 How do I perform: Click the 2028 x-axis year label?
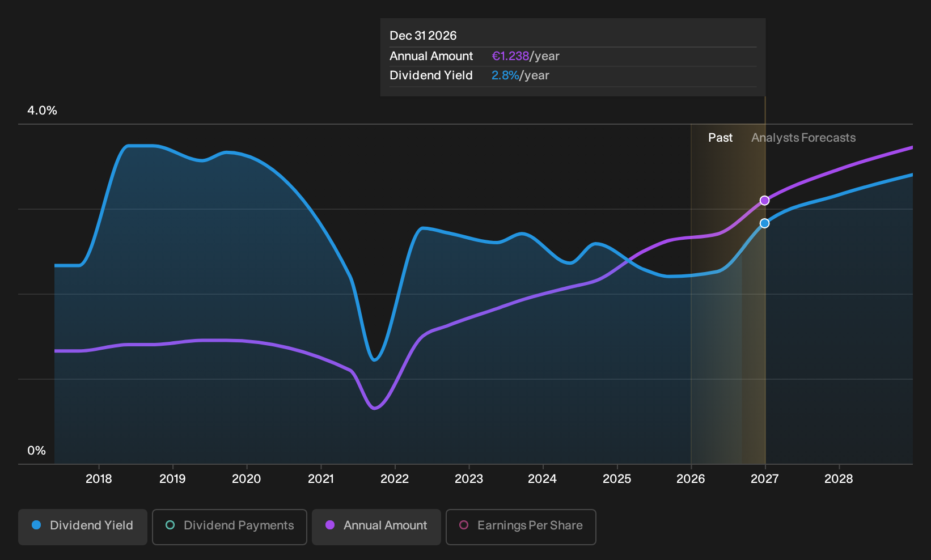[x=839, y=479]
